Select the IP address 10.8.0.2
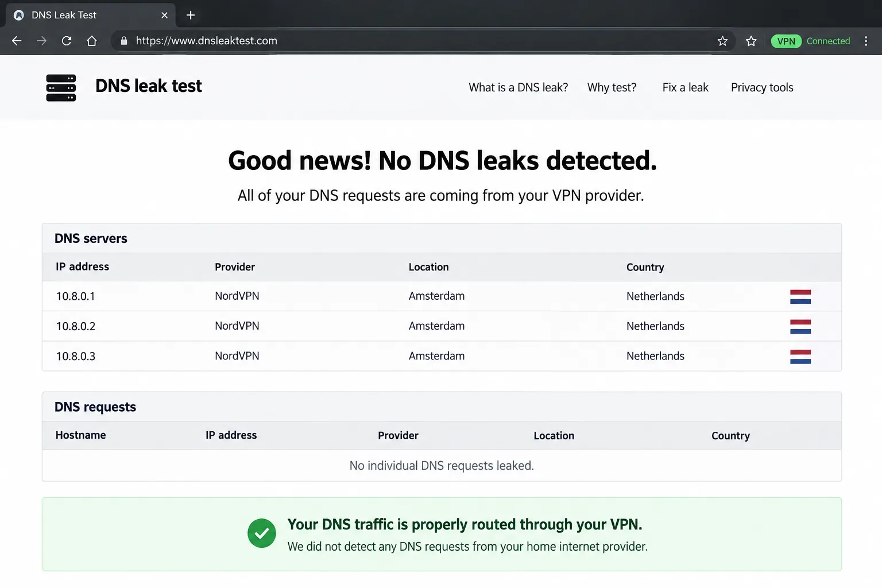The image size is (882, 588). pyautogui.click(x=75, y=326)
